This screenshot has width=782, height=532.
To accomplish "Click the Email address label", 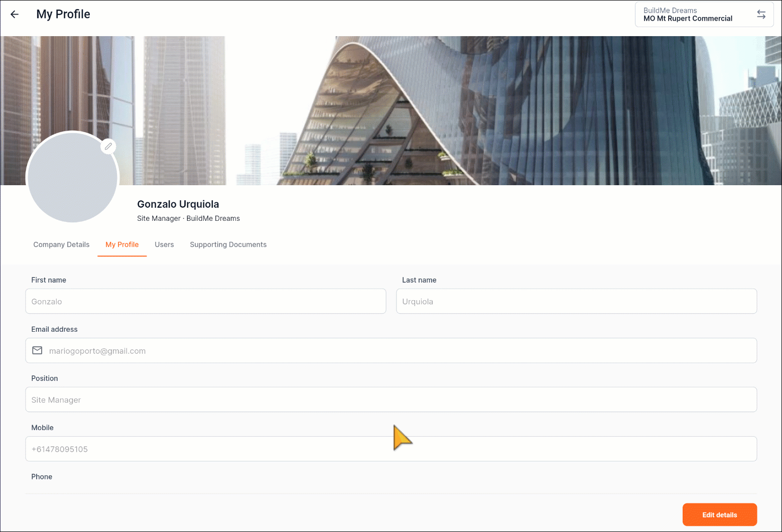I will pyautogui.click(x=54, y=329).
